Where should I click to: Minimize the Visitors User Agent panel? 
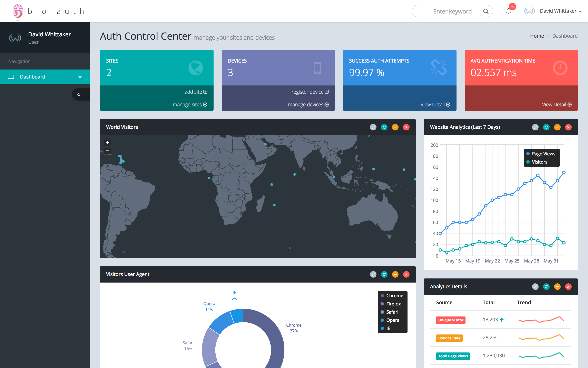click(395, 274)
